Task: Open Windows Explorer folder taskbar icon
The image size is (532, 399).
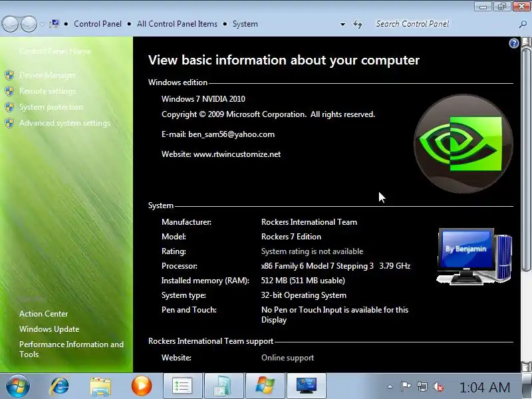Action: [100, 386]
